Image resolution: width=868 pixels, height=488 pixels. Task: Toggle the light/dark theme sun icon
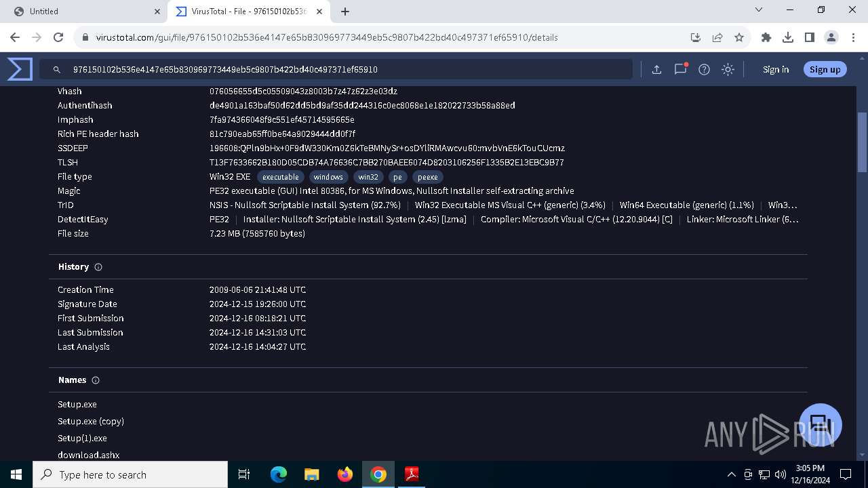[x=728, y=69]
